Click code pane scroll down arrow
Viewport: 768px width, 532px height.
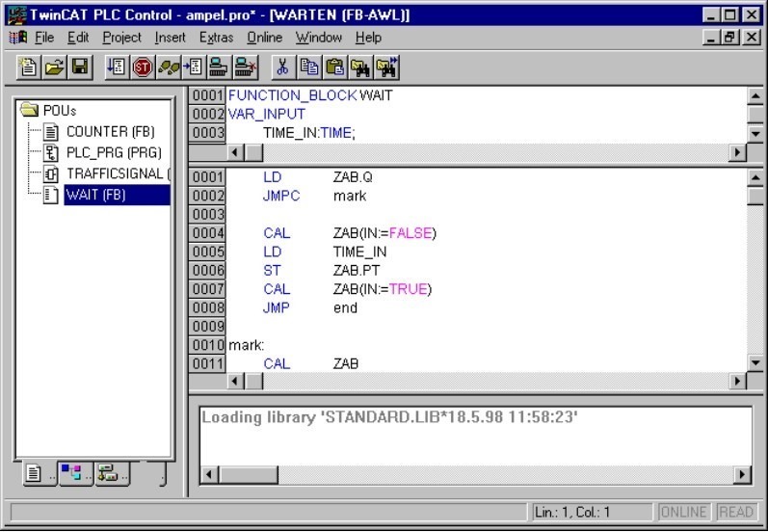755,363
